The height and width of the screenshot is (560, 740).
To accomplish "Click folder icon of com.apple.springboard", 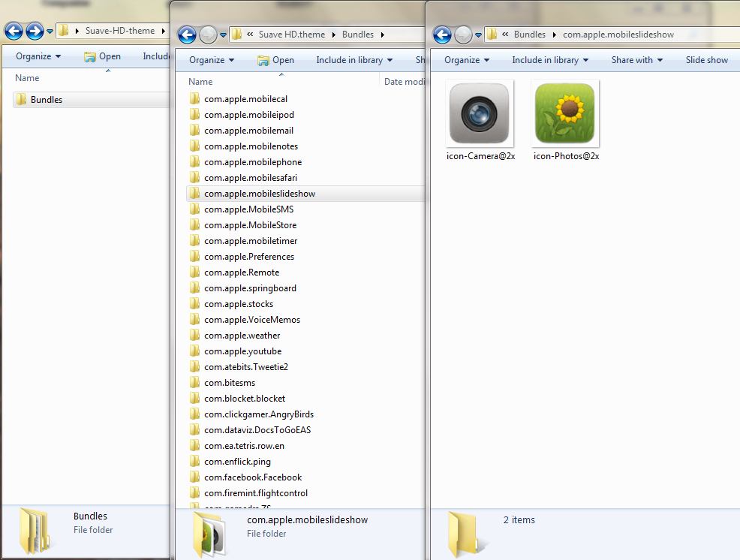I will 194,288.
